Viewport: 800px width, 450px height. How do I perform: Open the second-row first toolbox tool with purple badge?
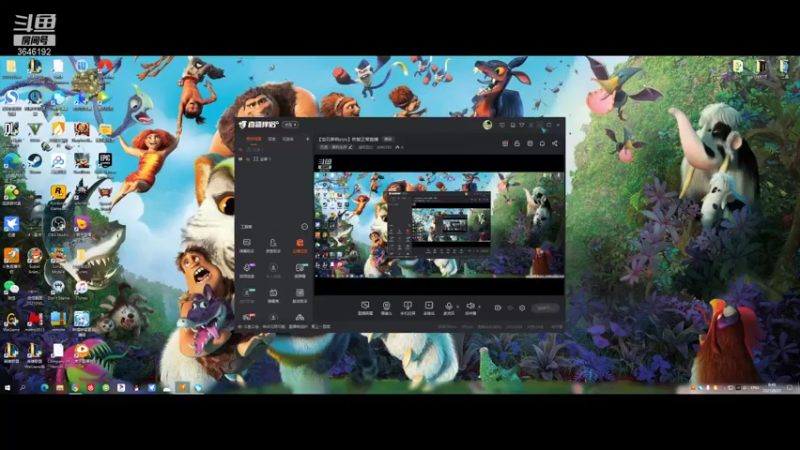(x=247, y=270)
